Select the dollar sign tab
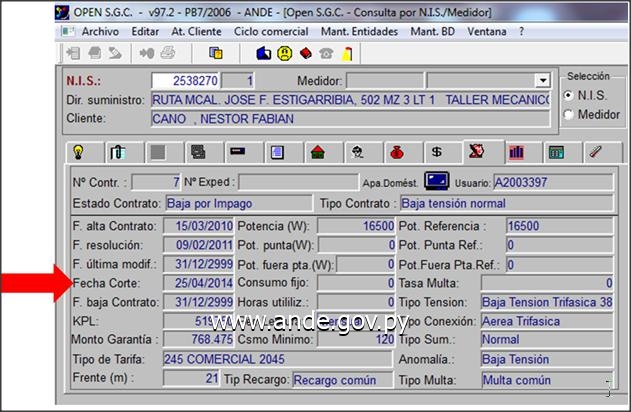 coord(436,152)
